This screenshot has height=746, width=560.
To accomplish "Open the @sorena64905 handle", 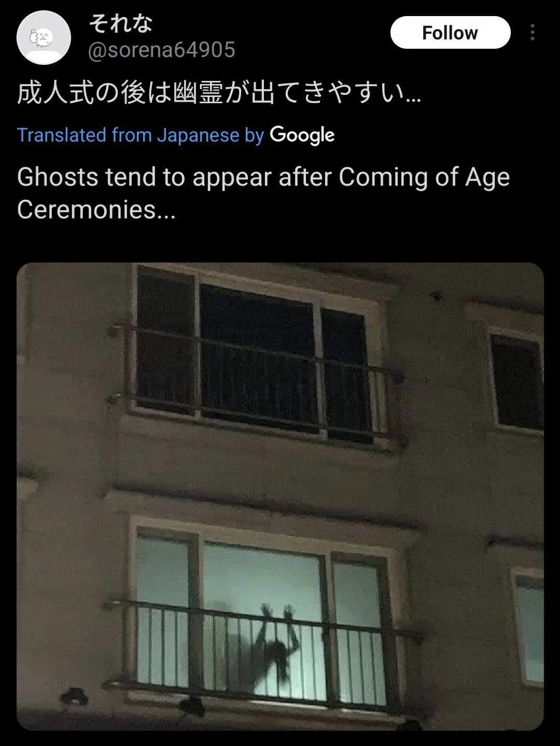I will (x=161, y=50).
